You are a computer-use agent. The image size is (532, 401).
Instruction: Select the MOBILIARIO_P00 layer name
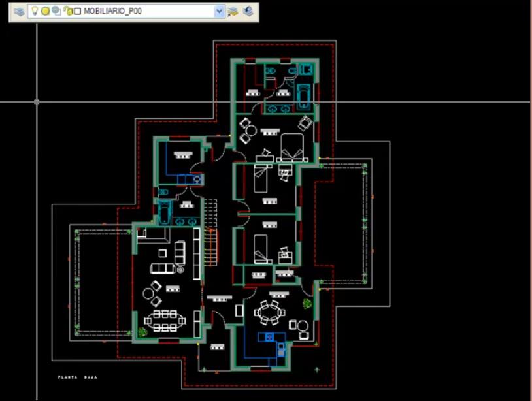[112, 11]
